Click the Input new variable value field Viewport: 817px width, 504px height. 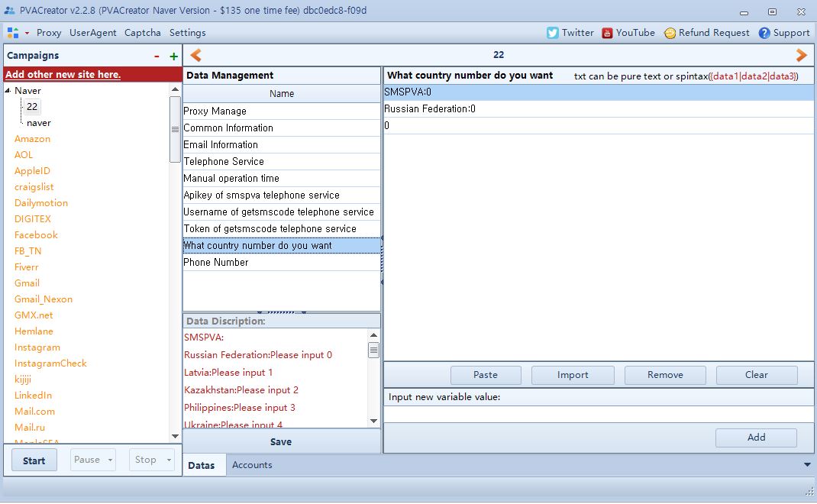598,414
